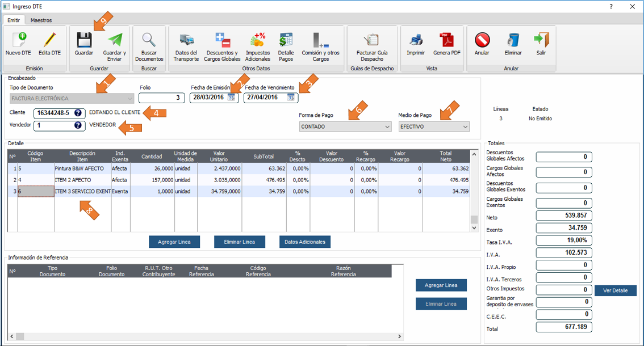Click the Genera PDF icon

coord(446,40)
